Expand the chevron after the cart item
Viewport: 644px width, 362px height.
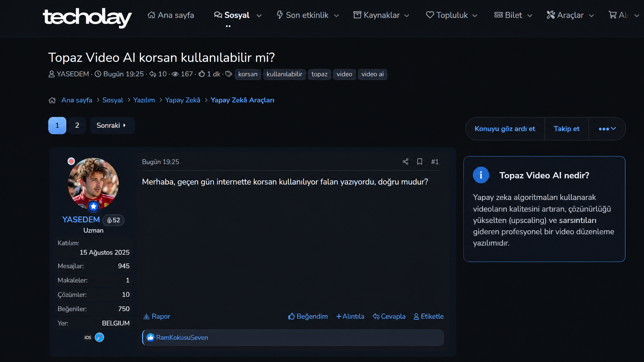coord(637,15)
